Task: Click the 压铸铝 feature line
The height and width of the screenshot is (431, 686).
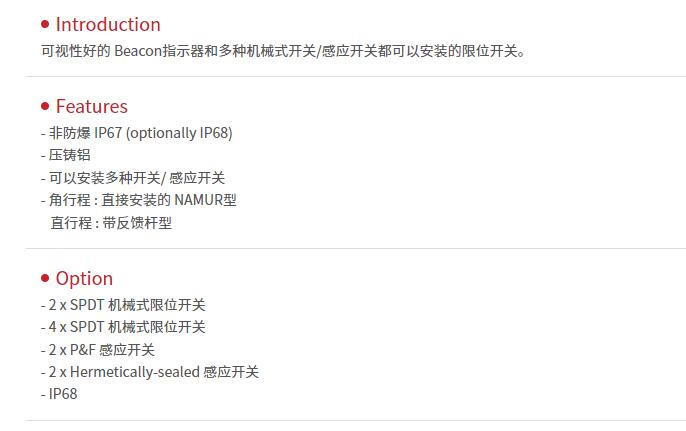Action: click(66, 155)
